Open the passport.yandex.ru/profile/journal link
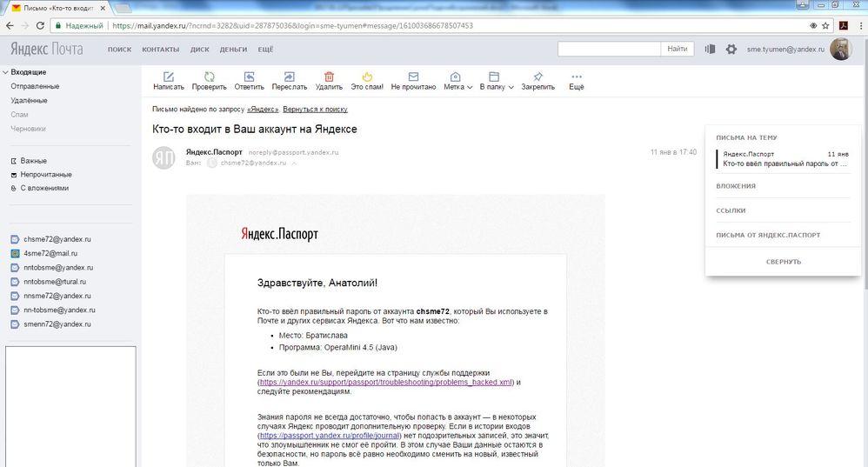868x467 pixels. 330,436
